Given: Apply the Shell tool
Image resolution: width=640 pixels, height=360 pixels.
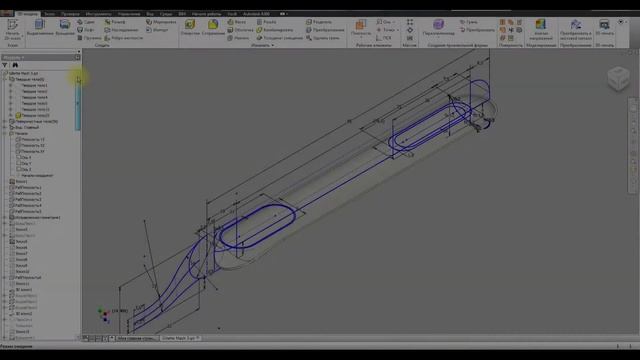Looking at the screenshot, I should [x=240, y=30].
